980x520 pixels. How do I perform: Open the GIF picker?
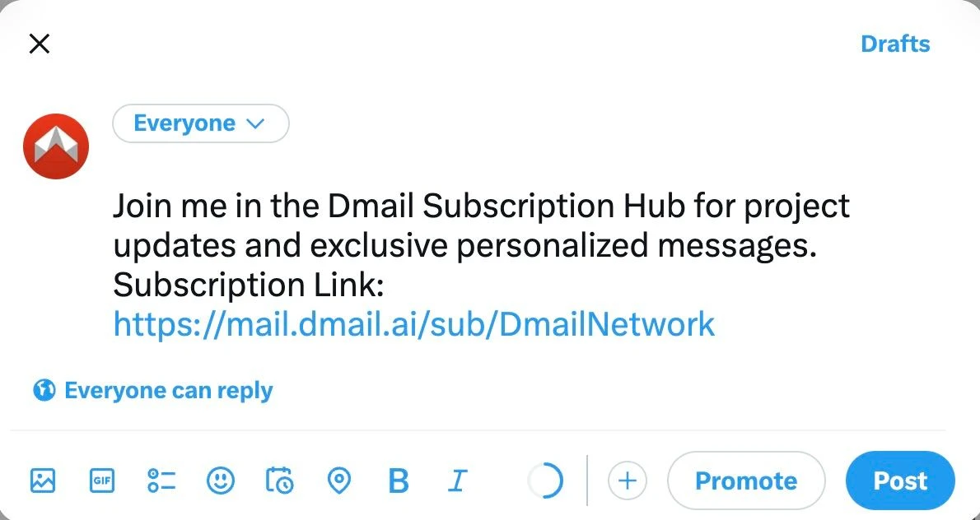[102, 481]
